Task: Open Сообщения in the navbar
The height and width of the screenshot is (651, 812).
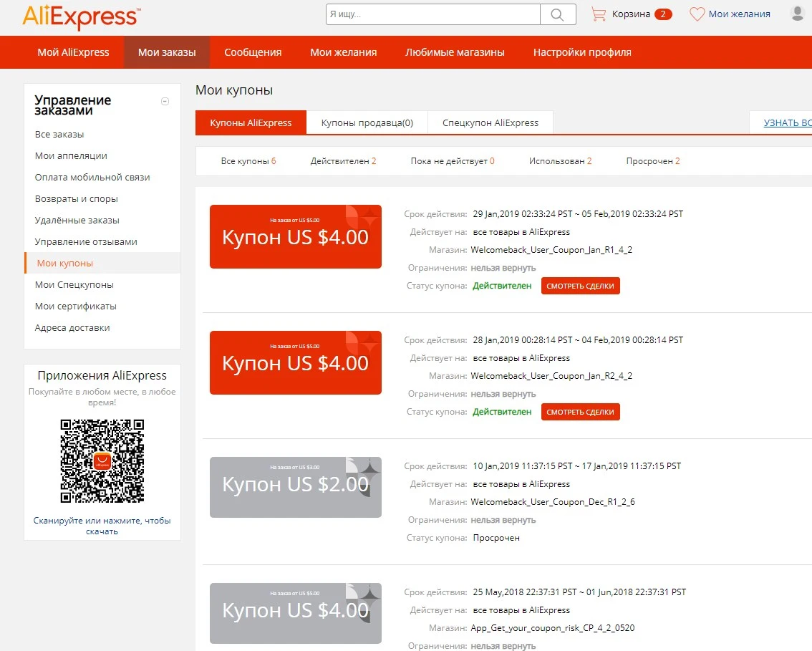Action: click(253, 52)
